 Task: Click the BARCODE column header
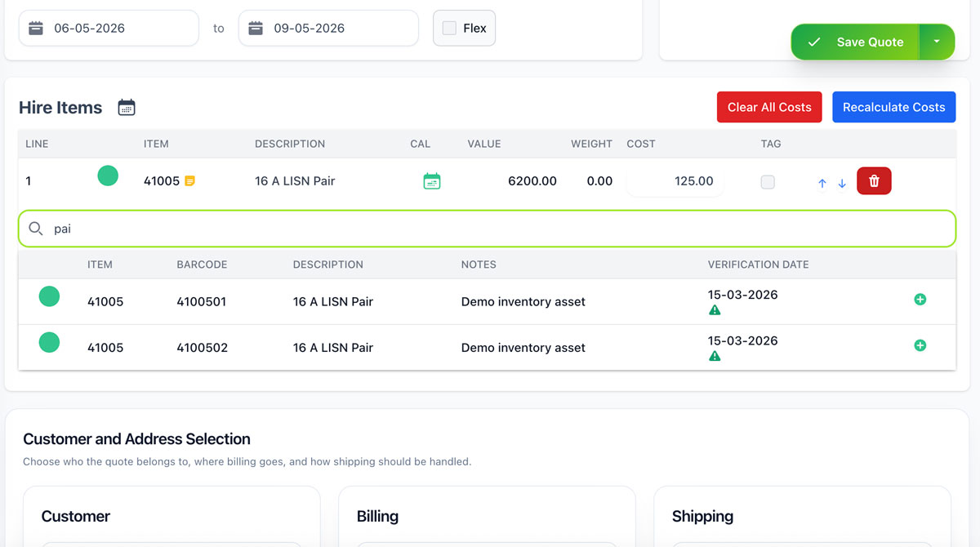tap(202, 265)
